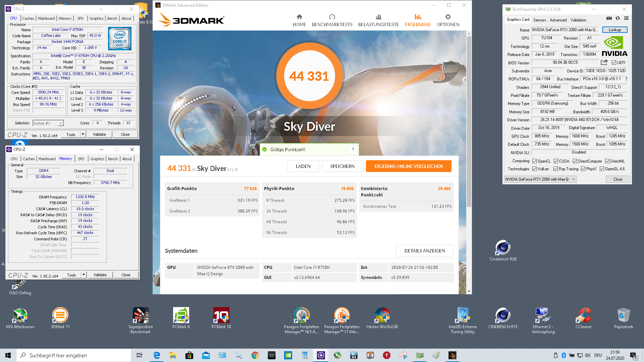
Task: Click the GPU-Z refresh icon
Action: pos(618,18)
